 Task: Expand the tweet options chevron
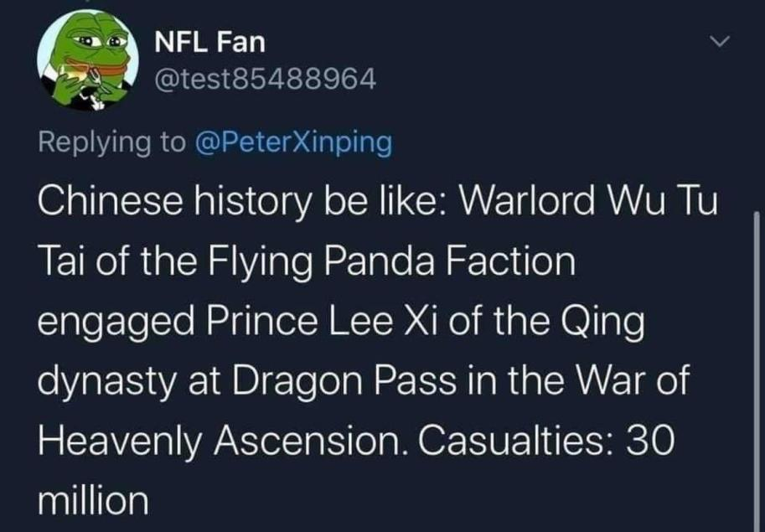coord(720,42)
